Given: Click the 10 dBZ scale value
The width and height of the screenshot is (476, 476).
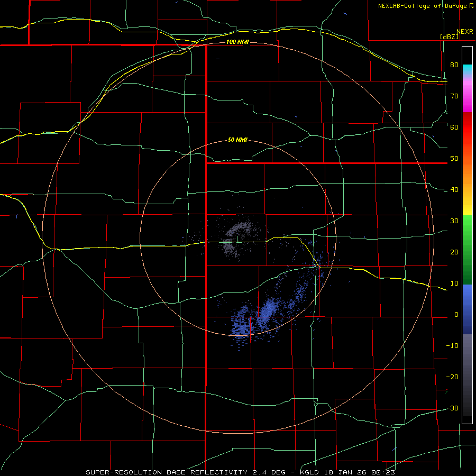Looking at the screenshot, I should pyautogui.click(x=454, y=283).
